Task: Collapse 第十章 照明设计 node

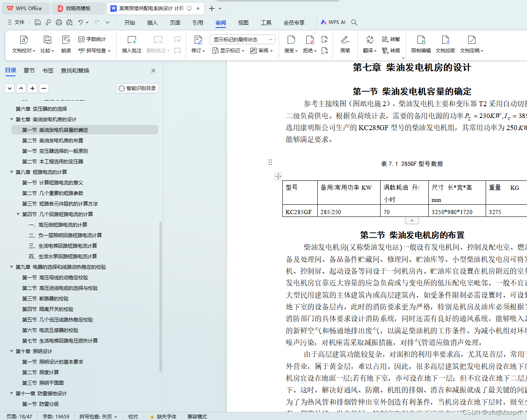Action: 11,351
